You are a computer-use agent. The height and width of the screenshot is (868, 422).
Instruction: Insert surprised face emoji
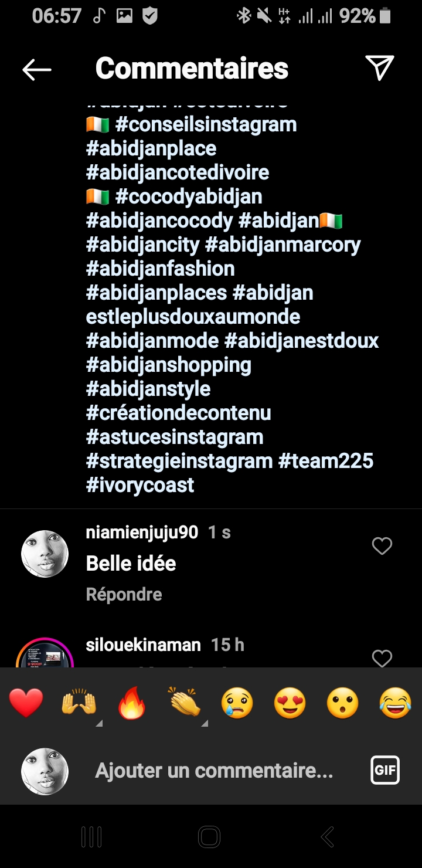pos(343,703)
